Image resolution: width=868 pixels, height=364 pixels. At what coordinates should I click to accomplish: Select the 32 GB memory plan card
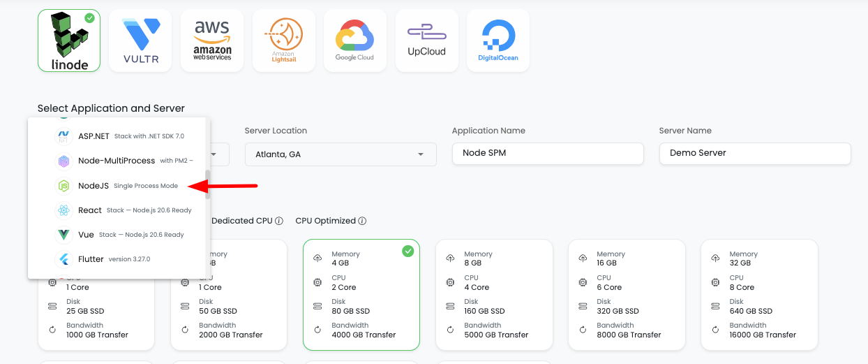click(x=759, y=294)
